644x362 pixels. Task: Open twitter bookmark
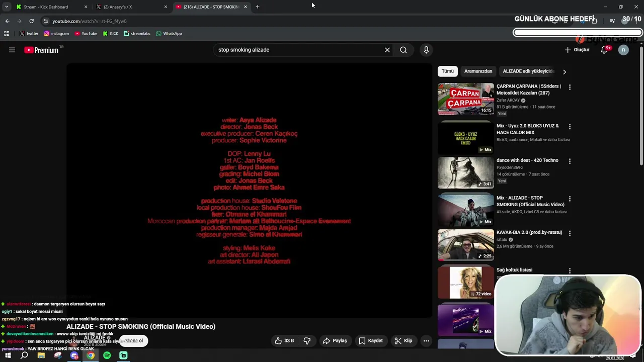[29, 33]
